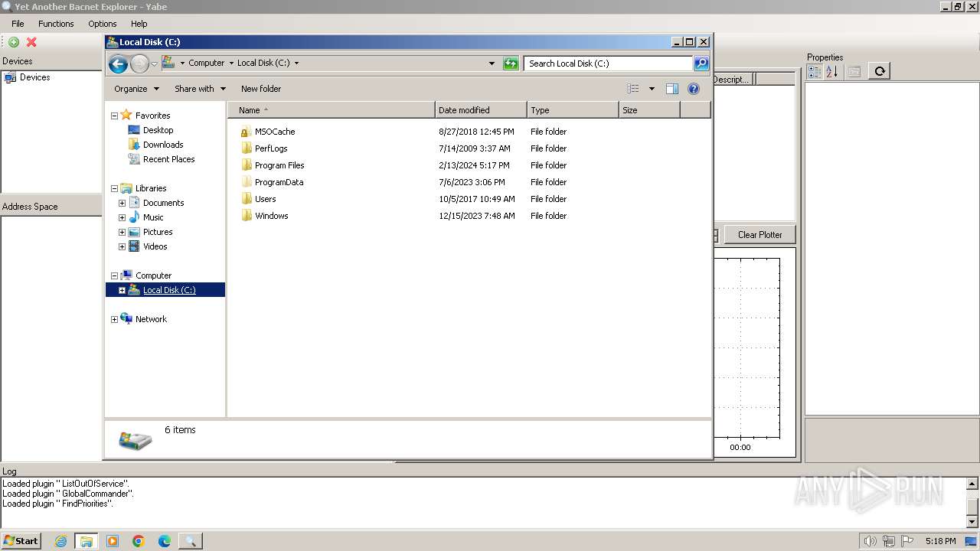This screenshot has height=551, width=980.
Task: Open address bar previous locations dropdown
Action: tap(492, 64)
